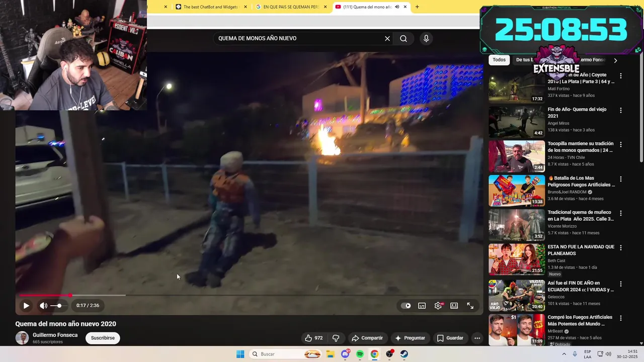644x362 pixels.
Task: Open the Windows Start menu
Action: (x=240, y=354)
